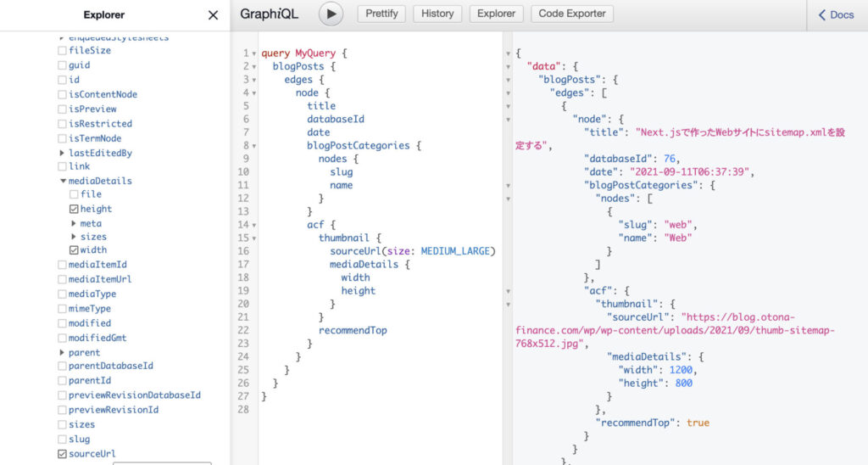
Task: Open the Docs panel
Action: click(x=836, y=15)
